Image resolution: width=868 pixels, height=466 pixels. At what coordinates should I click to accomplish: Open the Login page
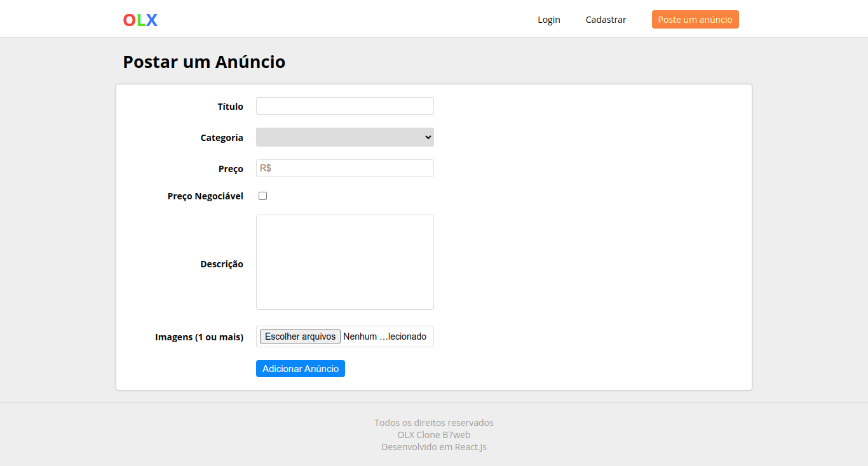pos(548,19)
